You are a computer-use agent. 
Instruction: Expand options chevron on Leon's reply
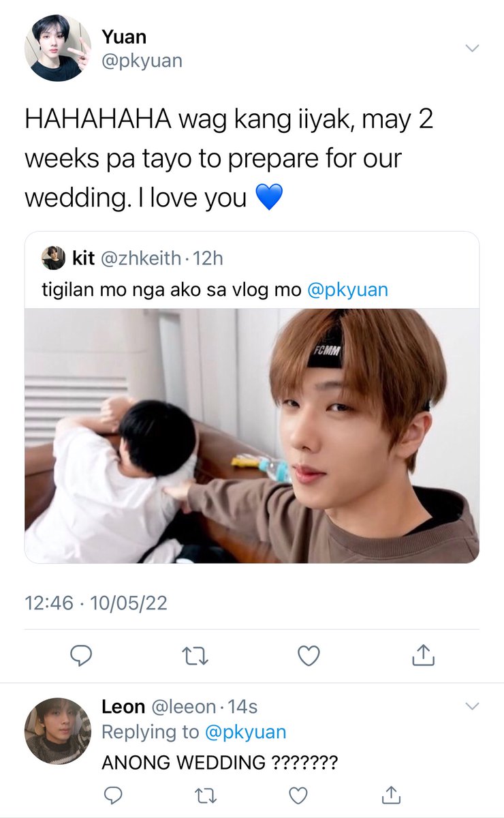[471, 707]
